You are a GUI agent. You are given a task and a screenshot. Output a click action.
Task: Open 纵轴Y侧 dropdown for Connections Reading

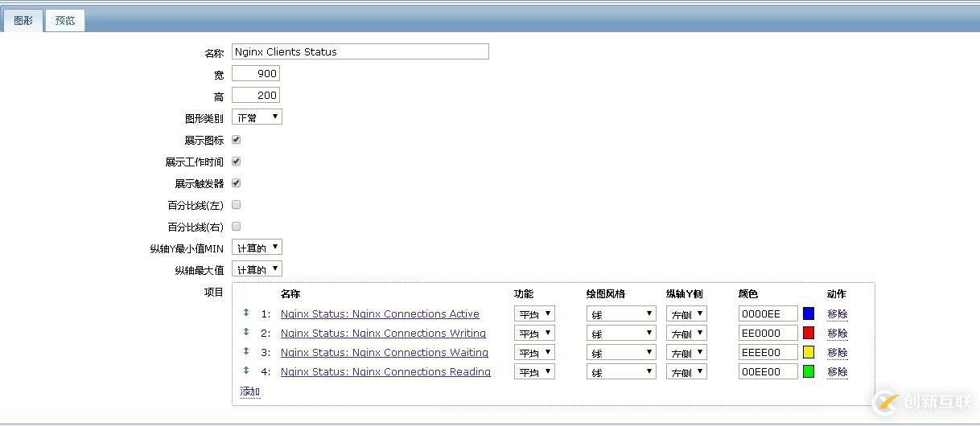pos(686,371)
